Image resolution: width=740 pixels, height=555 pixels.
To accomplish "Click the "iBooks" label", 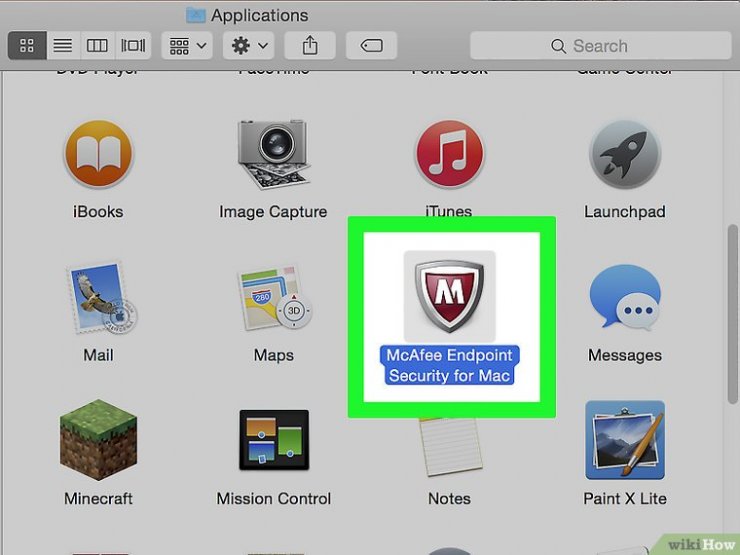I will pyautogui.click(x=98, y=211).
